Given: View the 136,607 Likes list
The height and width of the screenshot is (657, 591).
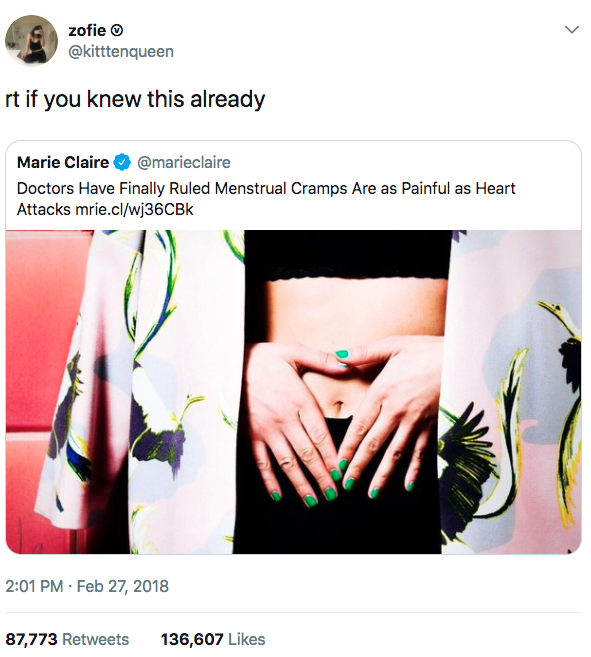Looking at the screenshot, I should click(213, 639).
